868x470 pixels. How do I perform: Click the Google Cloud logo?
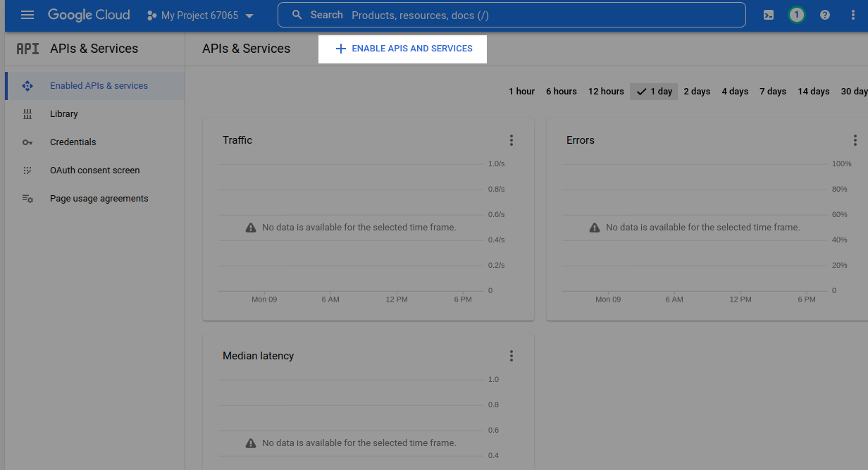(89, 15)
